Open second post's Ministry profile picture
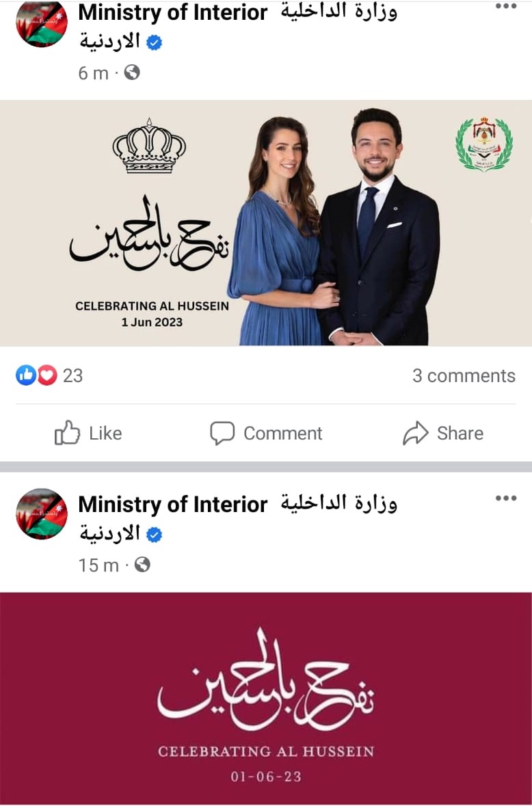The width and height of the screenshot is (532, 806). click(x=42, y=513)
